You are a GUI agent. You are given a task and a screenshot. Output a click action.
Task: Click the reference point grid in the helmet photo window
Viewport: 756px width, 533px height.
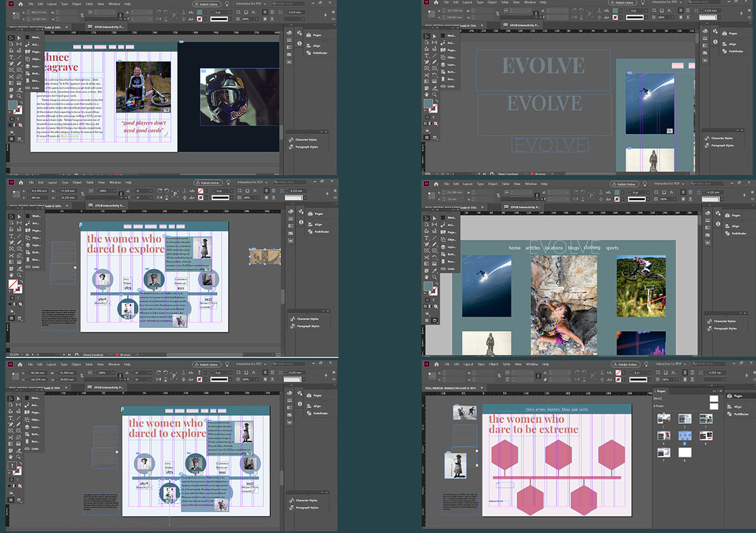click(x=16, y=15)
